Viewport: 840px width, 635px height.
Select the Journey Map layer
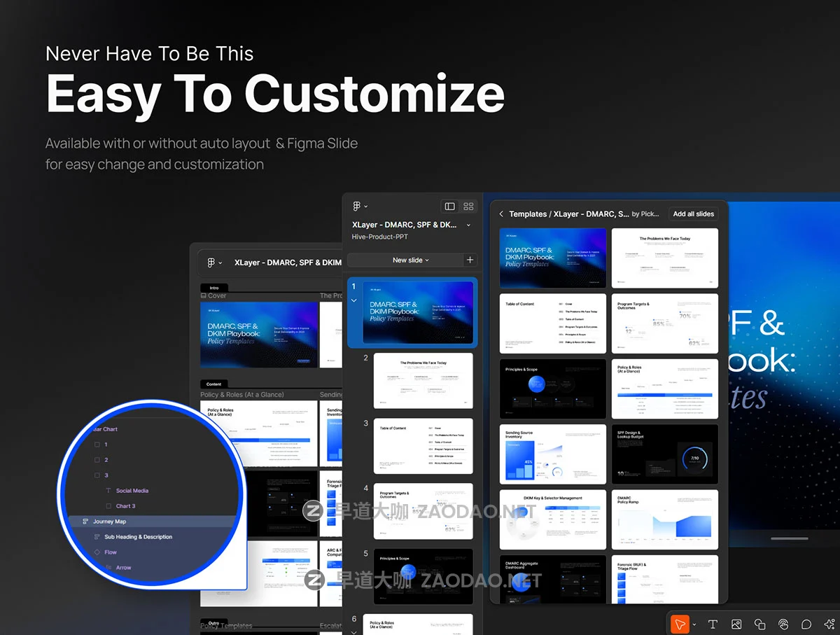[110, 522]
